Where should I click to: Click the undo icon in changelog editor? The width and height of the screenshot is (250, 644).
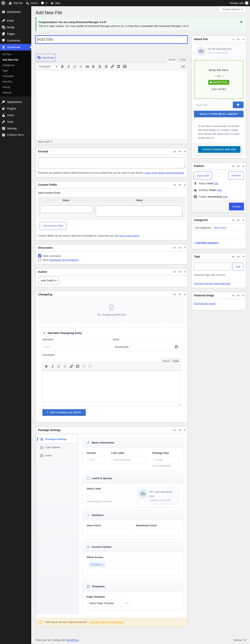(x=84, y=366)
